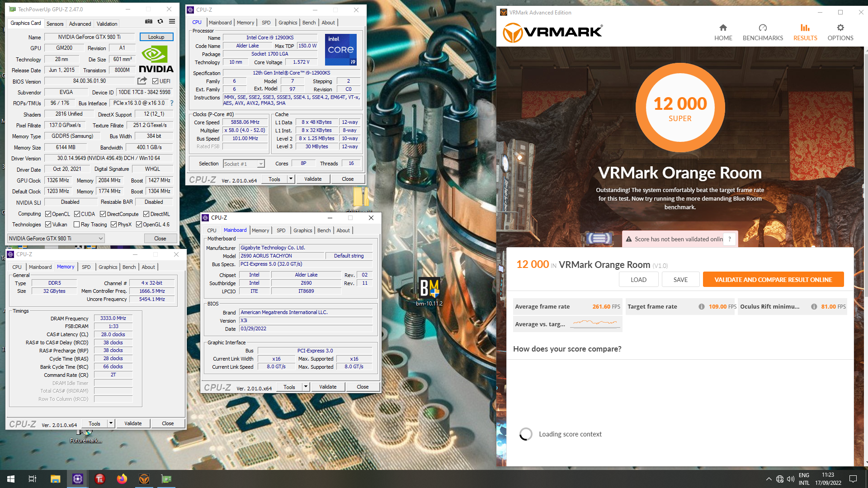868x488 pixels.
Task: Click CPU-Z taskbar icon
Action: pos(78,479)
